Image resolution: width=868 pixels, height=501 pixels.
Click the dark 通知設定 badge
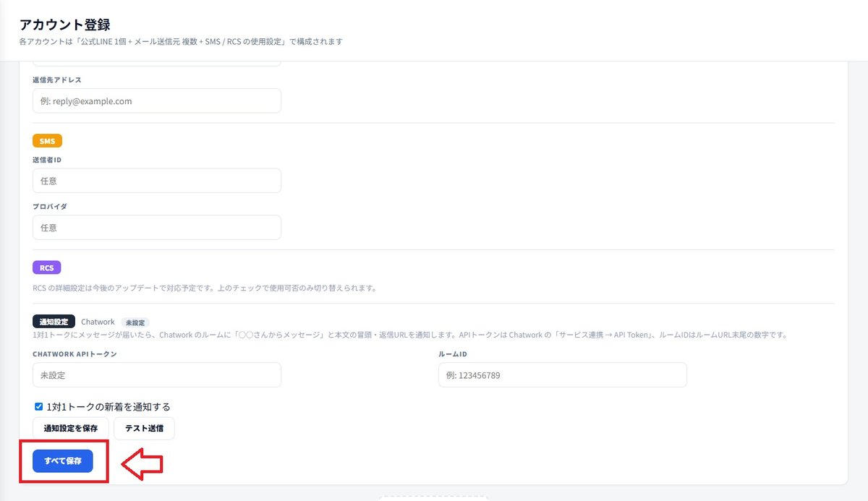coord(54,322)
